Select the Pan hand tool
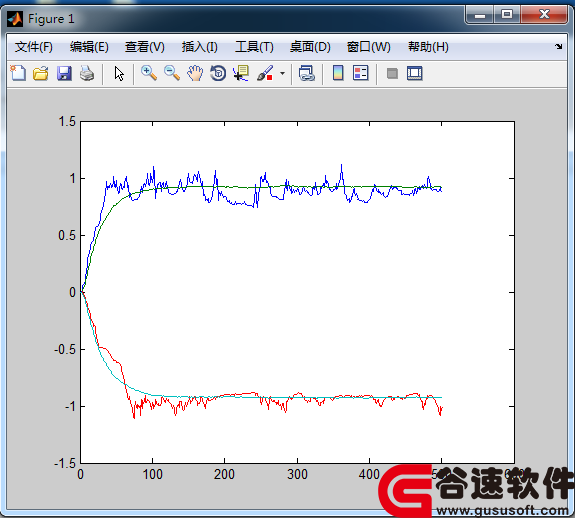 coord(195,73)
